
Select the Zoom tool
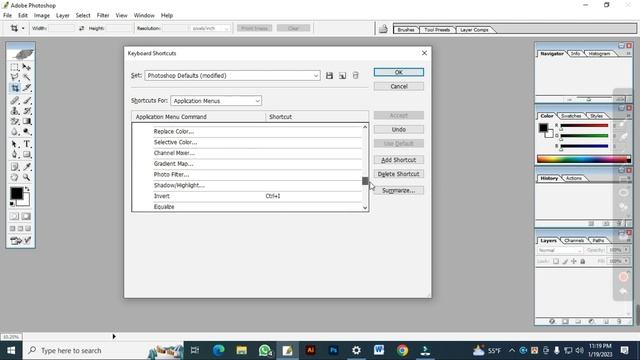coord(27,178)
